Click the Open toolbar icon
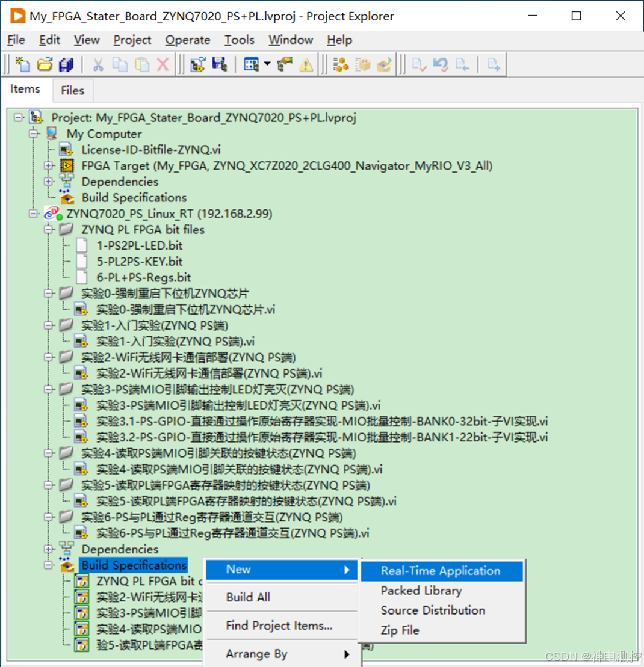 point(45,65)
